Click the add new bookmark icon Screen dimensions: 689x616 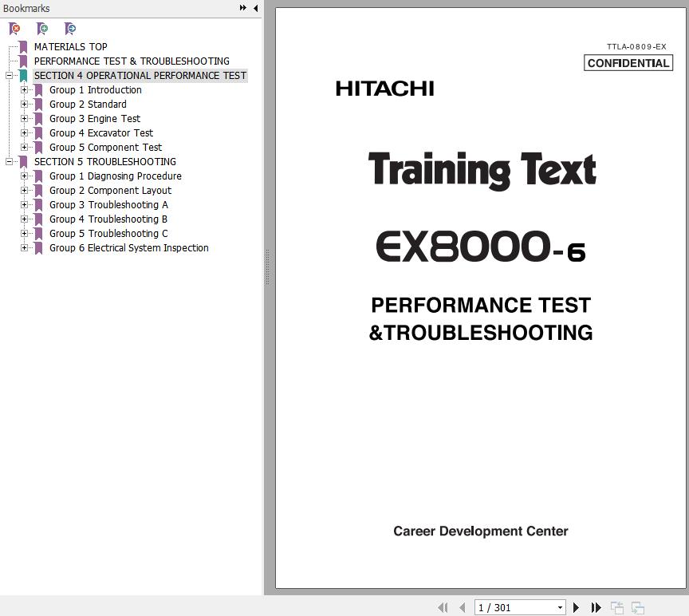click(42, 29)
